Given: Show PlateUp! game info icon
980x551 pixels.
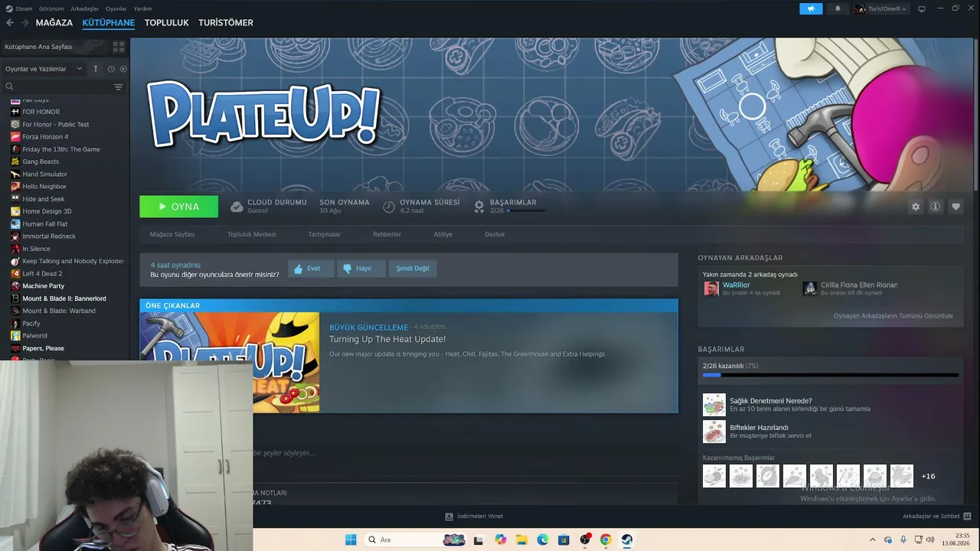Looking at the screenshot, I should [936, 207].
